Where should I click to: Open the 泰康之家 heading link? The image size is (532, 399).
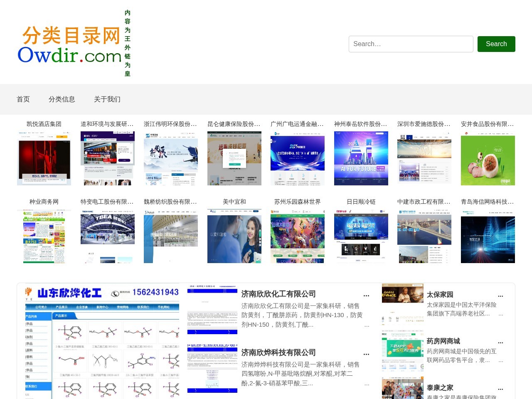click(x=440, y=388)
